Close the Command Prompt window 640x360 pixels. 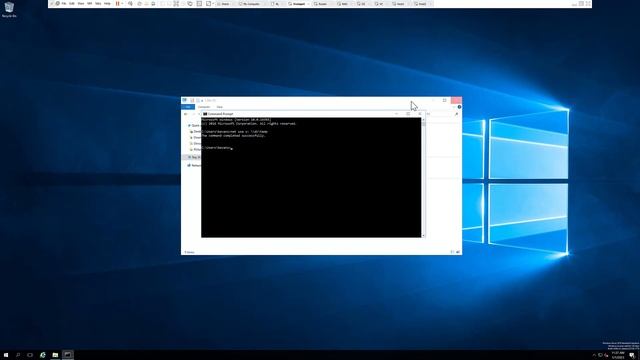pos(420,114)
